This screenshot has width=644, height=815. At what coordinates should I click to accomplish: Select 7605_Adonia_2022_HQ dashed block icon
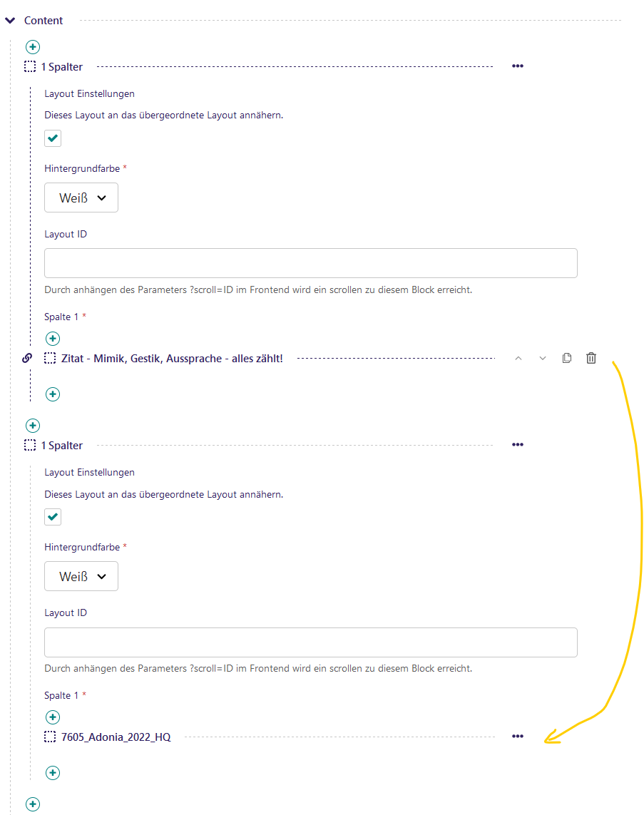coord(50,737)
